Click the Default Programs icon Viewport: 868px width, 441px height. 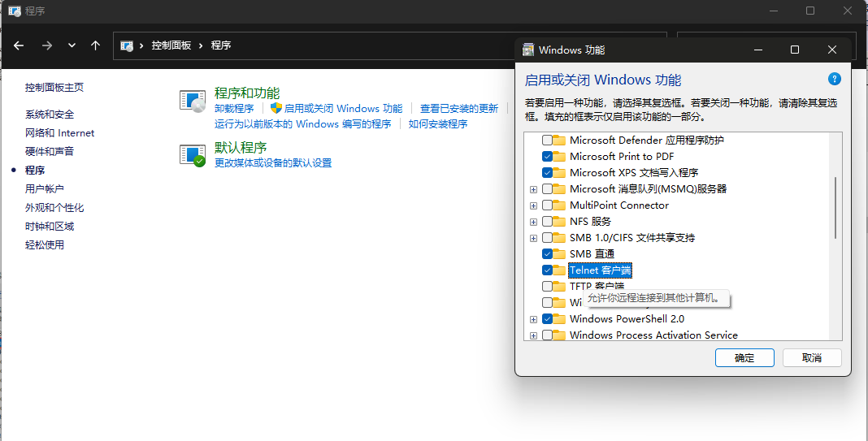(193, 155)
